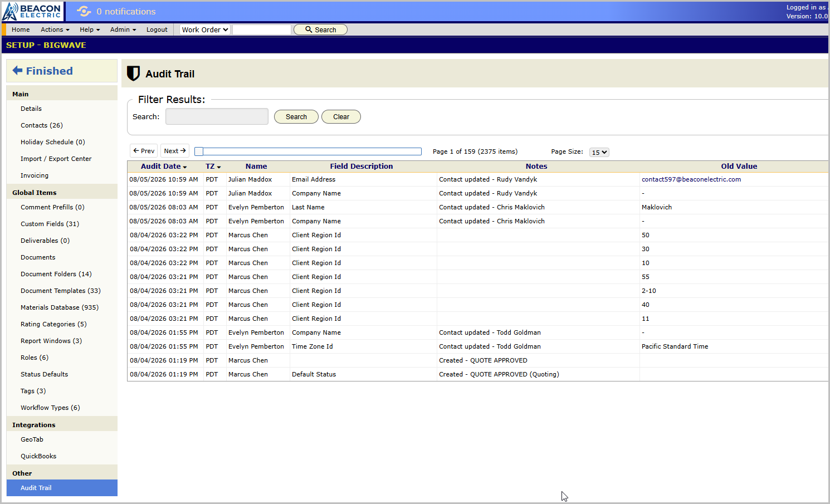The image size is (830, 504).
Task: Open Import / Export Center
Action: 56,159
